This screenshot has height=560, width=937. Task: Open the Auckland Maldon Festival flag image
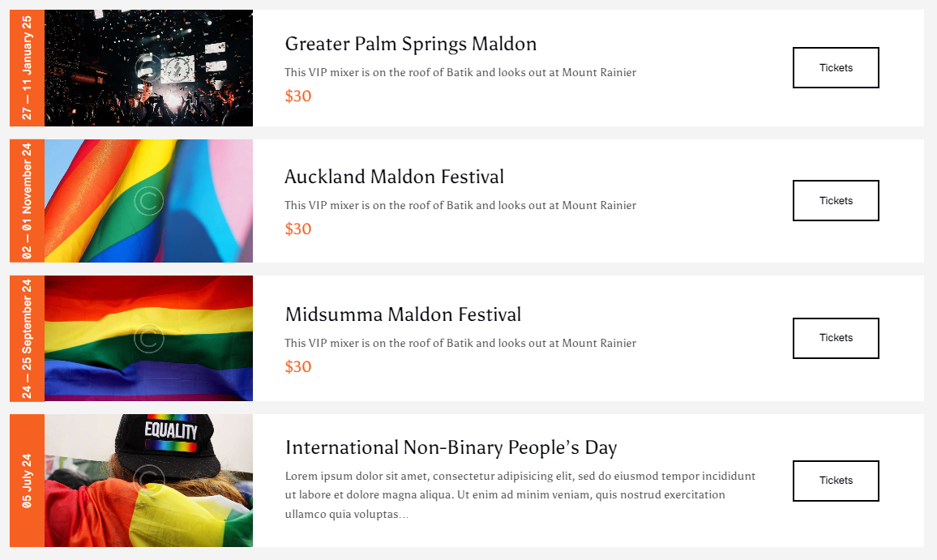click(148, 201)
